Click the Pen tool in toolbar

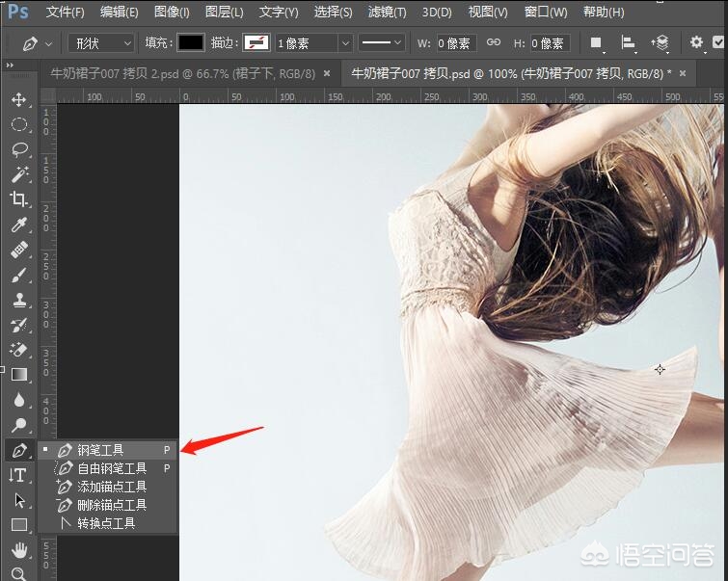[19, 450]
